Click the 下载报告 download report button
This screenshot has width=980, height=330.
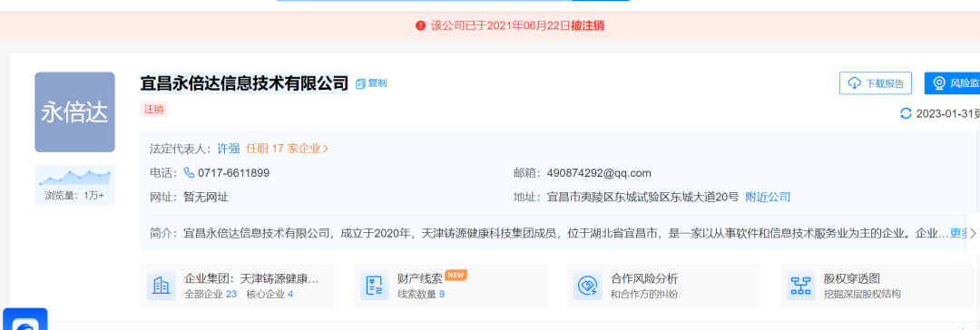tap(876, 83)
